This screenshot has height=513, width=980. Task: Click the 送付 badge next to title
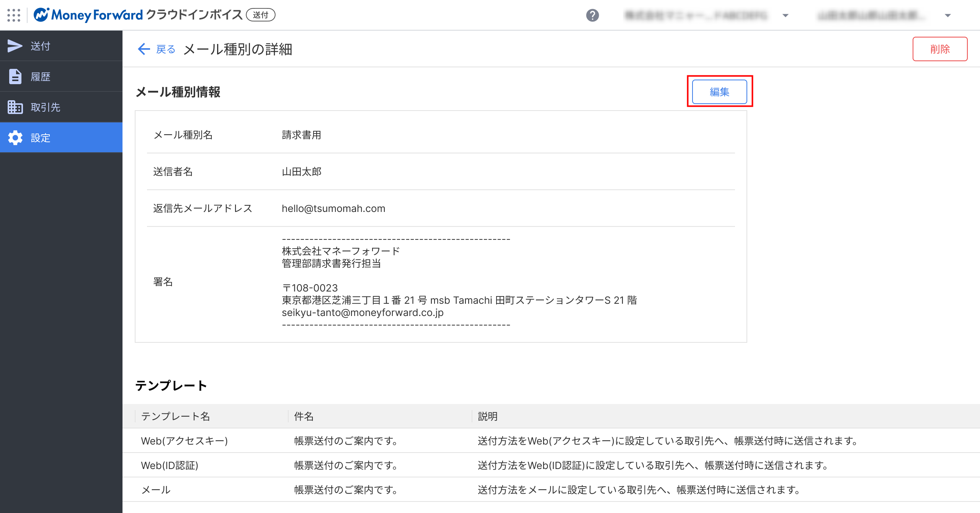[260, 15]
